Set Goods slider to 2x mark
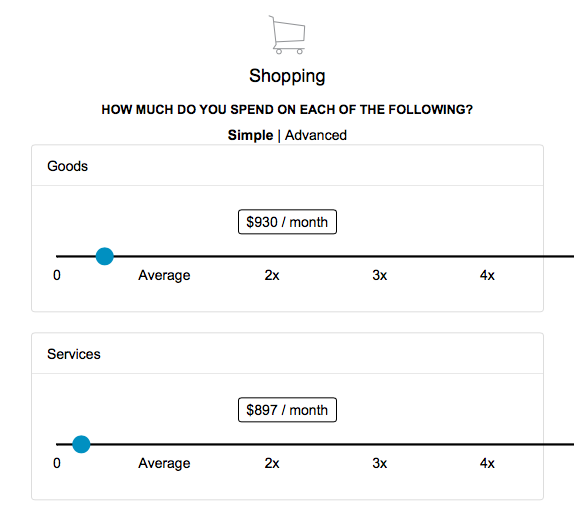The width and height of the screenshot is (586, 516). click(272, 256)
